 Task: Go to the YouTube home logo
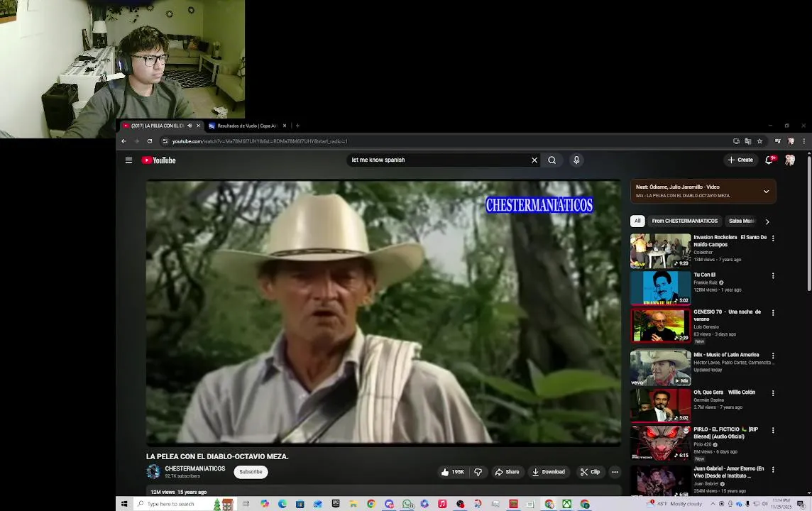pyautogui.click(x=159, y=160)
